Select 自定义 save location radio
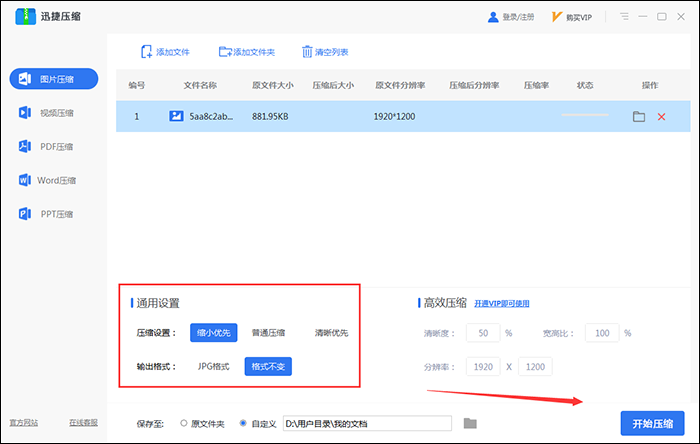The image size is (700, 444). point(243,423)
